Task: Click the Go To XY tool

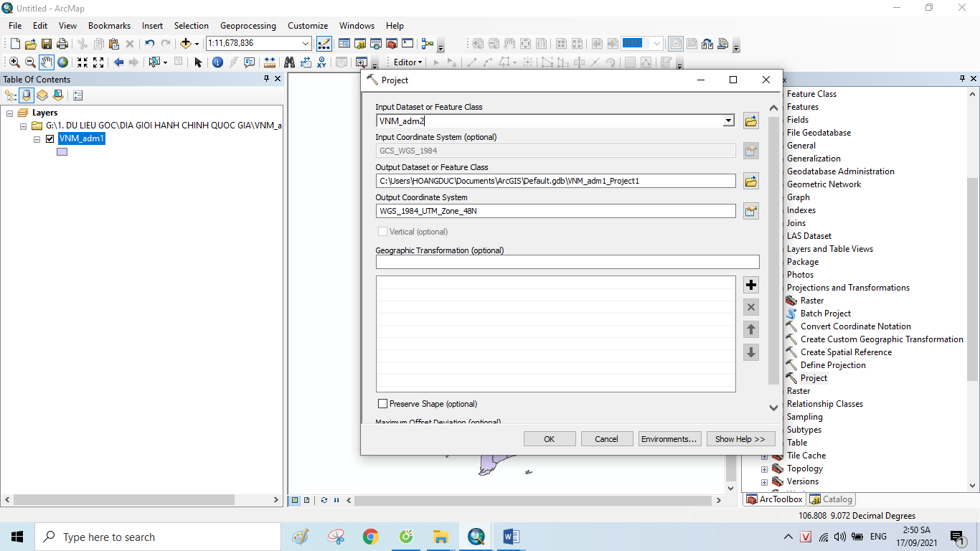Action: click(321, 62)
